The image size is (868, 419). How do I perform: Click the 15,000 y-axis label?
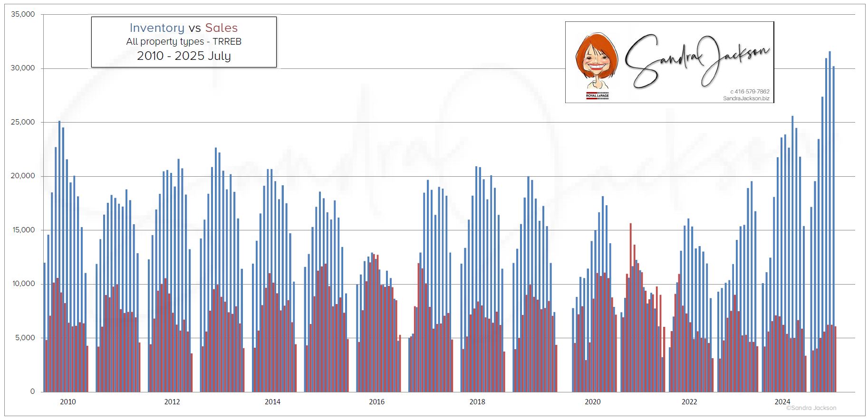point(23,230)
